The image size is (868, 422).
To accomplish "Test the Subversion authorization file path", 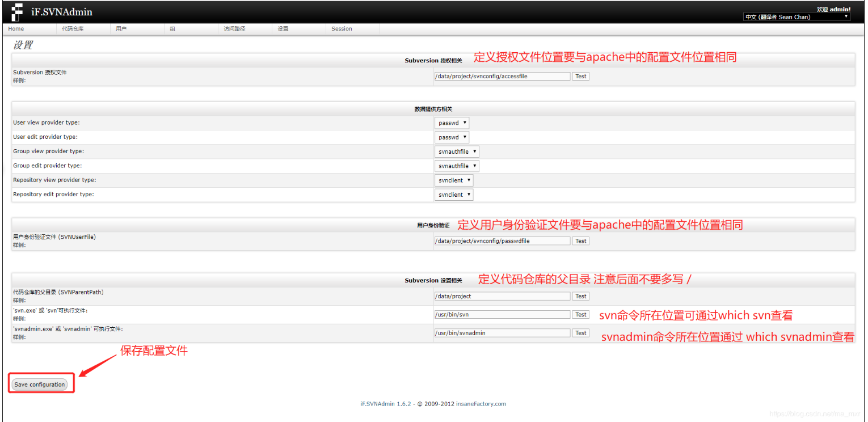I will pyautogui.click(x=580, y=75).
